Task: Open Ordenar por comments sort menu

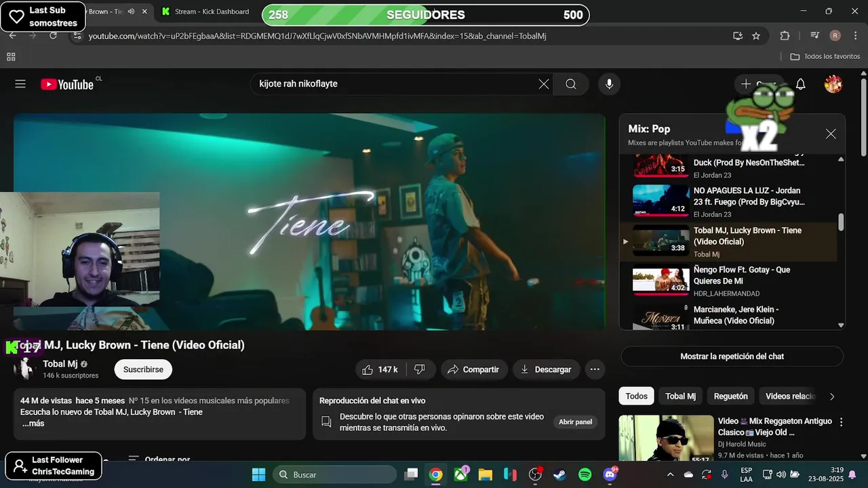Action: 159,460
